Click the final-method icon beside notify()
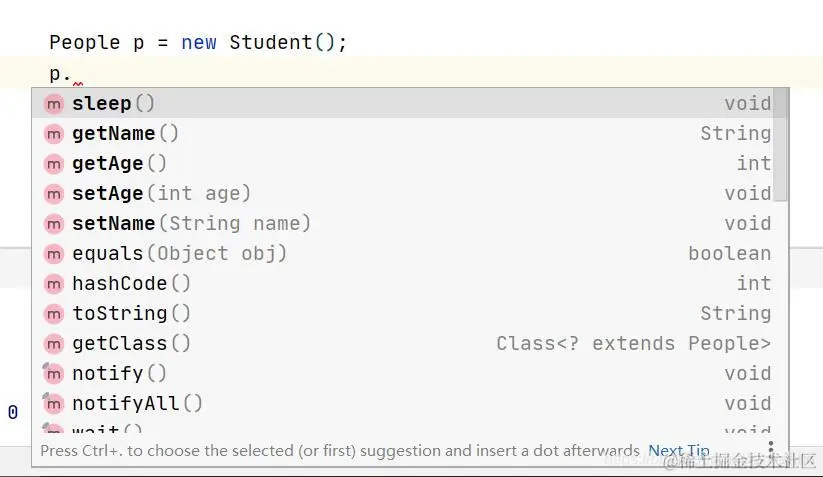 pyautogui.click(x=54, y=374)
